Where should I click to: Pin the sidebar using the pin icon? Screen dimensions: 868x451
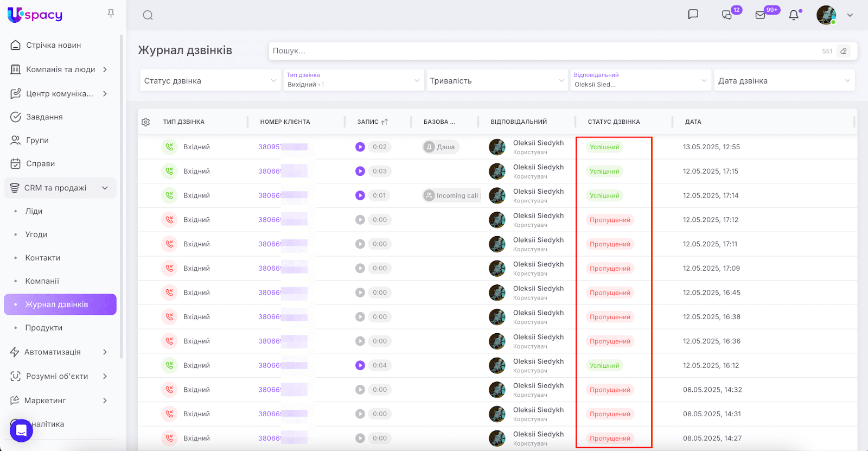click(111, 14)
